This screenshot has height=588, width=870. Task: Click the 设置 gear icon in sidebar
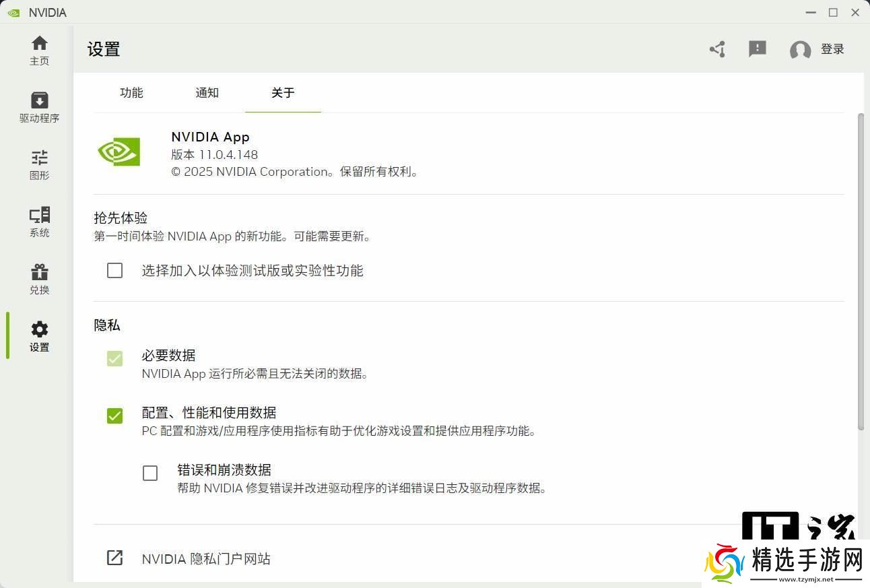coord(40,330)
